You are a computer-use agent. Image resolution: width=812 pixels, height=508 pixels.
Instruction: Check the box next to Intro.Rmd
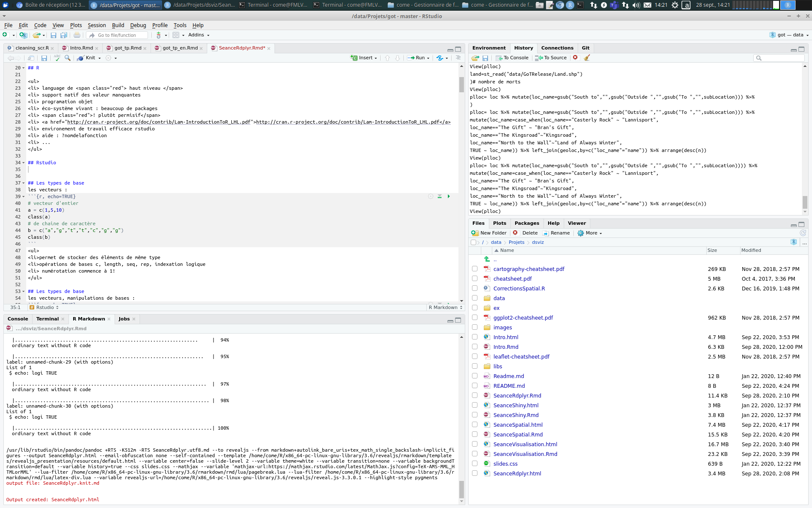475,347
